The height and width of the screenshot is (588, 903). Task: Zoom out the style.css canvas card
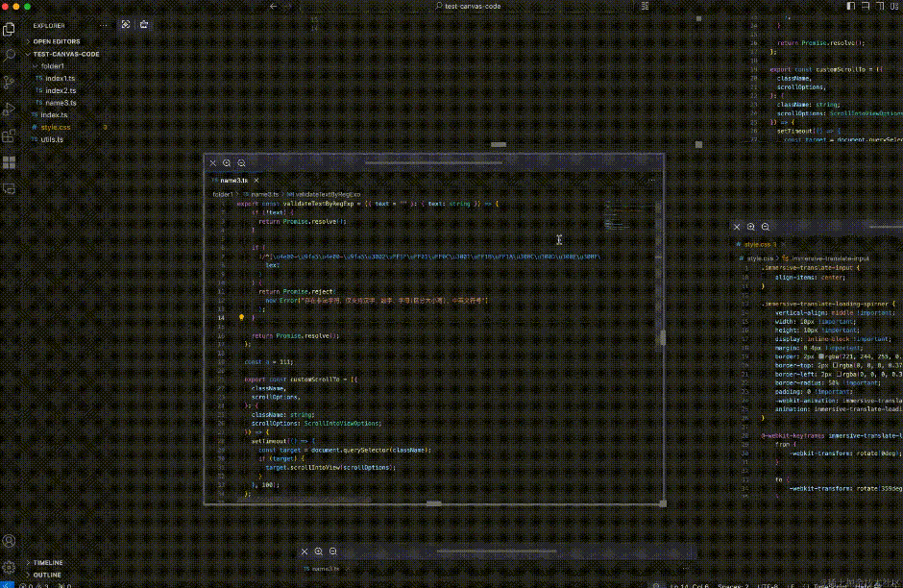tap(766, 227)
